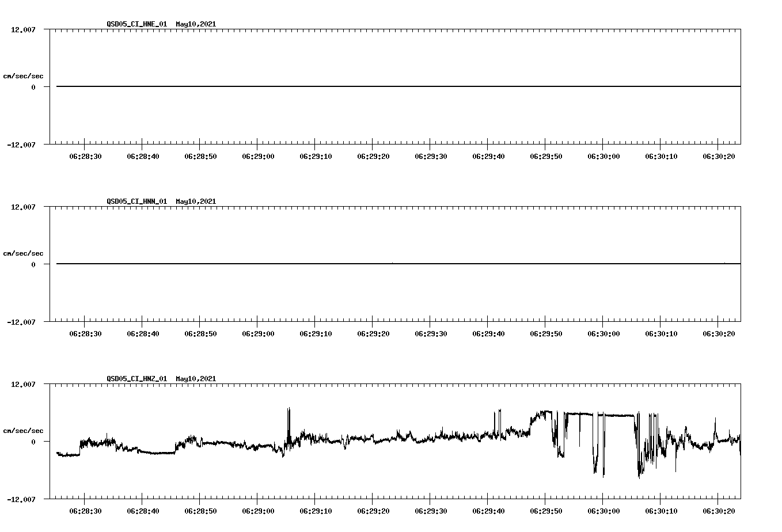The height and width of the screenshot is (532, 782).
Task: Click -12.007 lower limit on HNN plot
Action: [x=21, y=322]
